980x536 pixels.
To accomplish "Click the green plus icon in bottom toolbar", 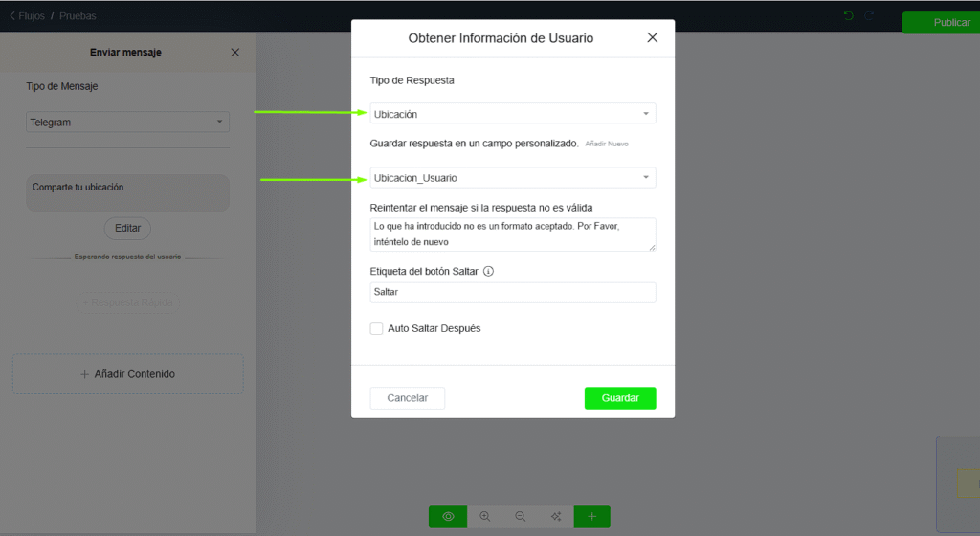I will tap(591, 517).
